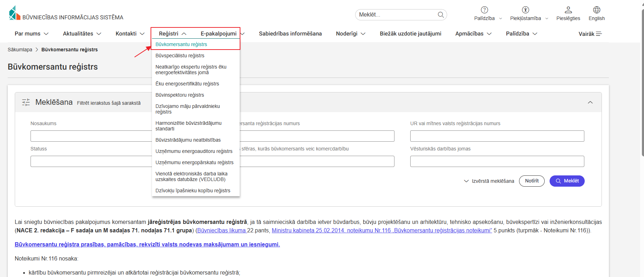Click the filter sliders icon beside Meklēšana
Screen dimensions: 644x277
pyautogui.click(x=26, y=102)
